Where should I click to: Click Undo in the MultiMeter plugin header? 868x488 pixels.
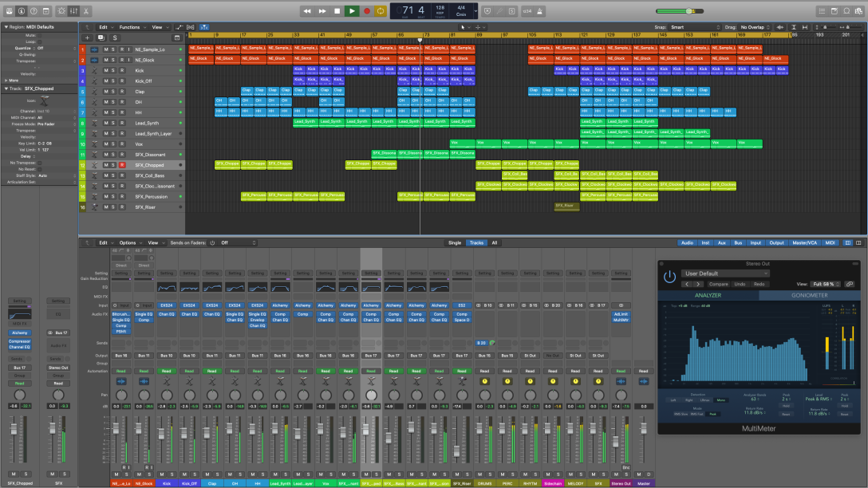[740, 284]
